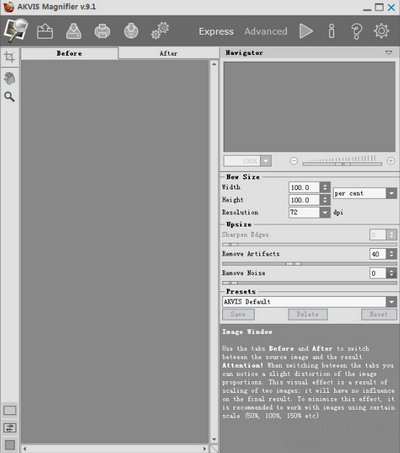The width and height of the screenshot is (400, 453).
Task: Click the Remove Artifacts slider
Action: click(309, 264)
